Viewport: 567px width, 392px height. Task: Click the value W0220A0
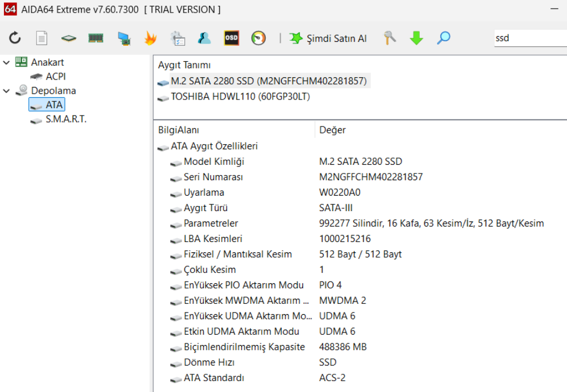[340, 193]
